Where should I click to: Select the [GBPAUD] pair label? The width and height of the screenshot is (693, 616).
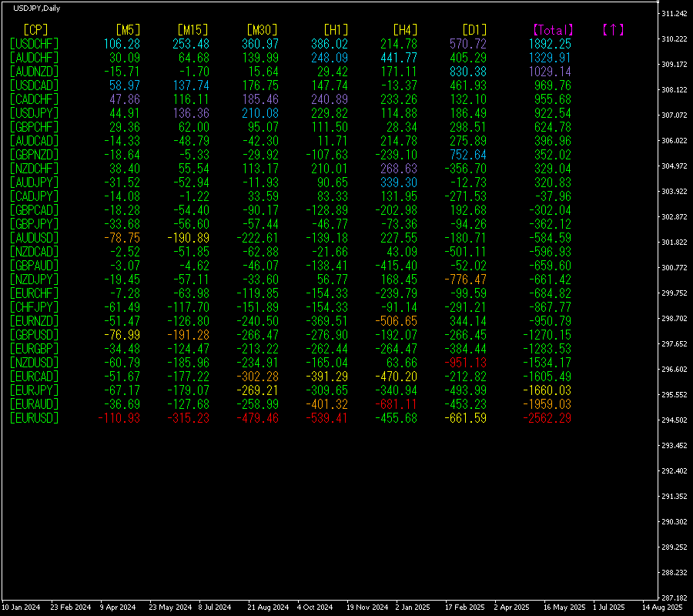tap(34, 266)
